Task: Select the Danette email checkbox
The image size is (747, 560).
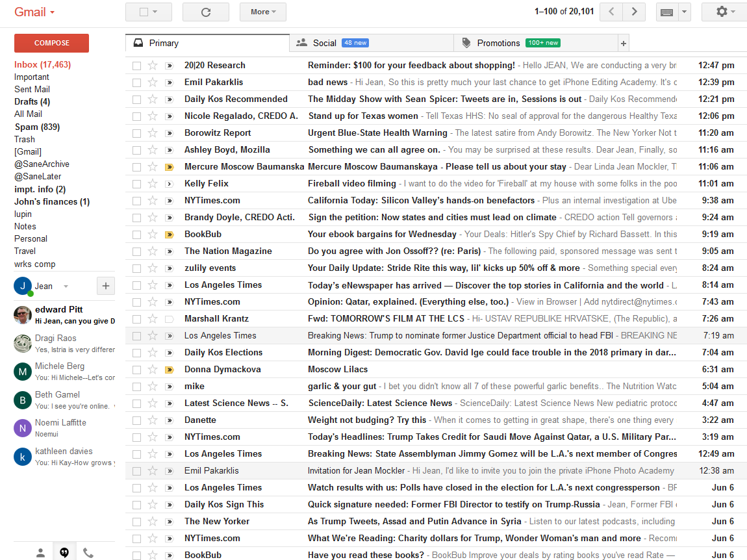Action: pos(136,421)
